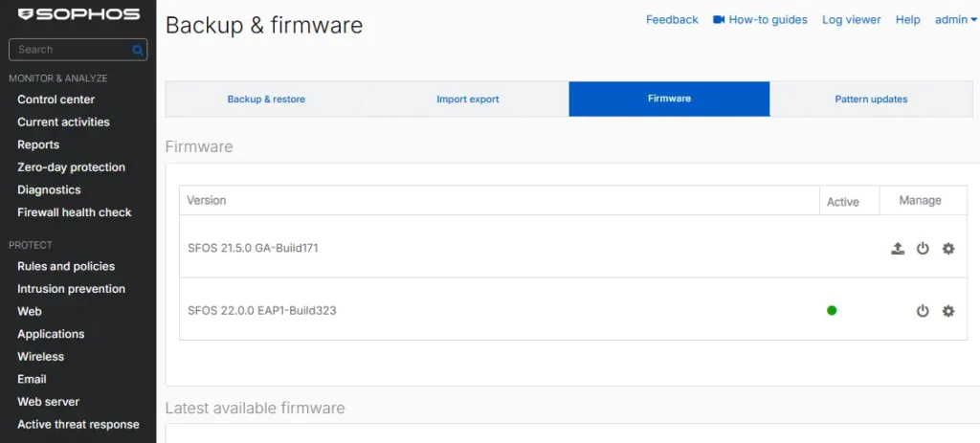
Task: Open Control center in sidebar
Action: tap(56, 100)
